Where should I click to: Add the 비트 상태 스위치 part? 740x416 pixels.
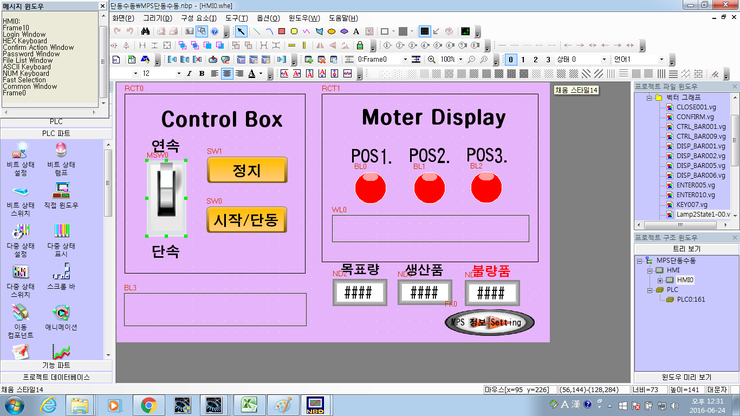pos(20,200)
